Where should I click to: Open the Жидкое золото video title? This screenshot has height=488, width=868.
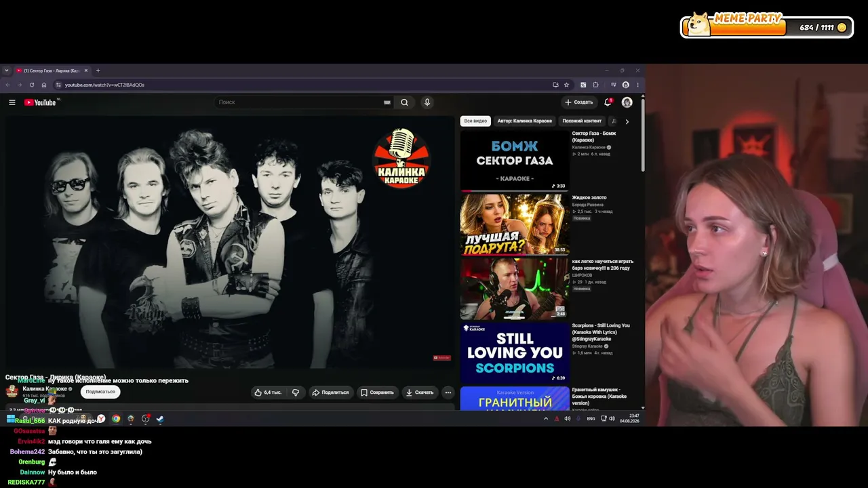coord(589,198)
